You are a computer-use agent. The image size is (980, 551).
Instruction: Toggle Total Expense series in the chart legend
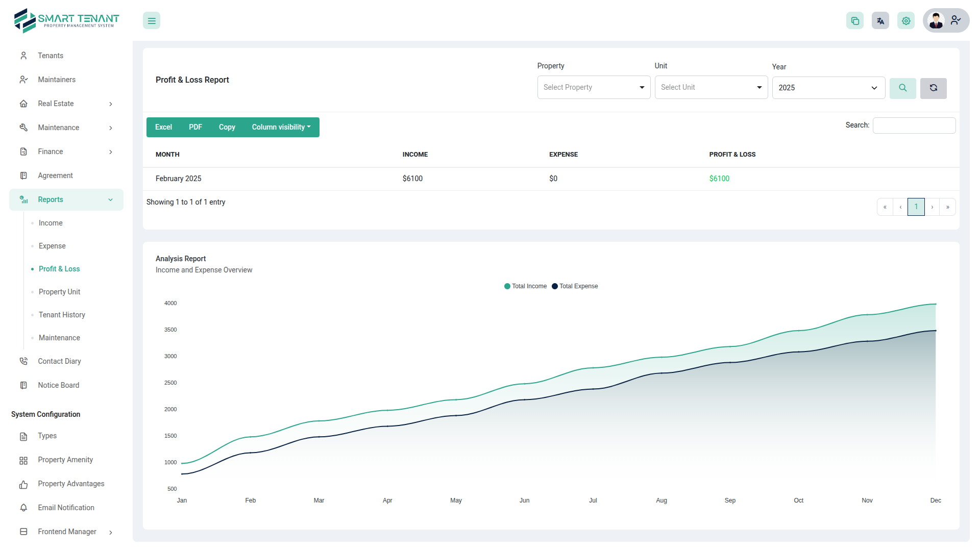pos(575,286)
